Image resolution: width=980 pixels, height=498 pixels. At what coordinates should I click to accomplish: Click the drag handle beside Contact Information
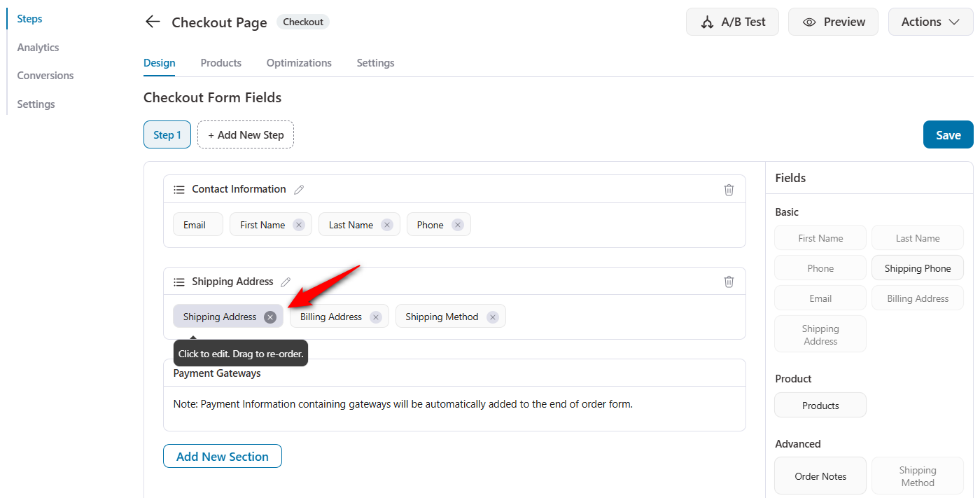pyautogui.click(x=178, y=189)
